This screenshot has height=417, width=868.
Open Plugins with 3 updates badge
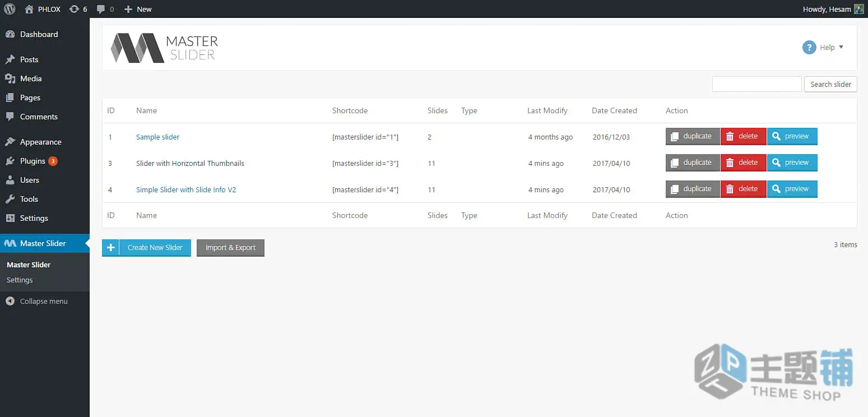click(45, 161)
